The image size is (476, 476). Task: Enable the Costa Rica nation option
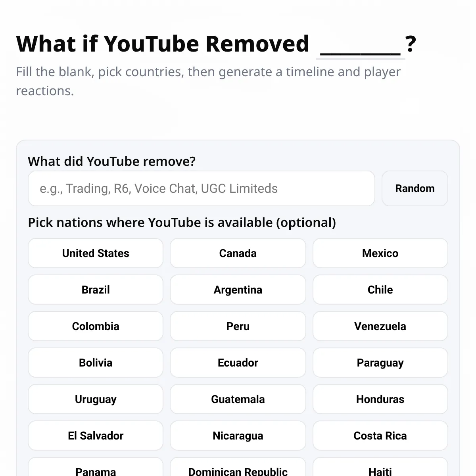380,436
